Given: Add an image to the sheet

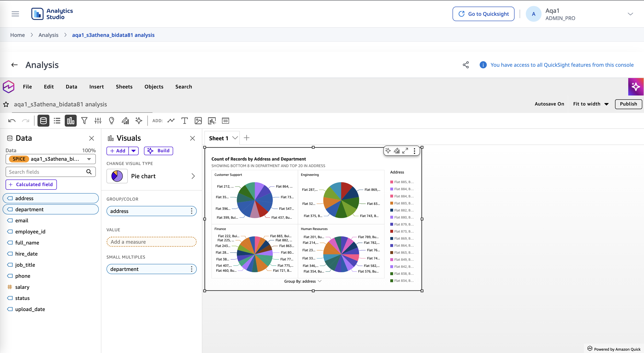Looking at the screenshot, I should [198, 121].
